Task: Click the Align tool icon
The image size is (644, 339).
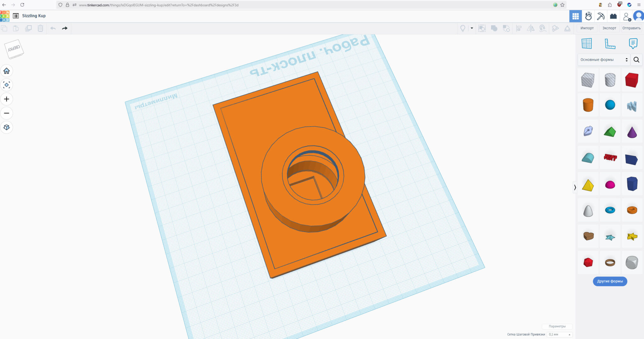Action: (x=519, y=28)
